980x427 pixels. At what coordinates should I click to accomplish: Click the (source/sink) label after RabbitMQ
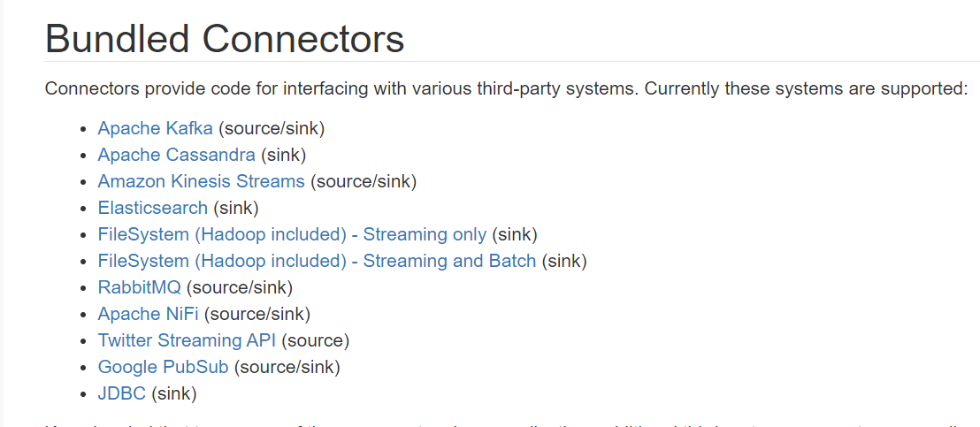pos(240,288)
